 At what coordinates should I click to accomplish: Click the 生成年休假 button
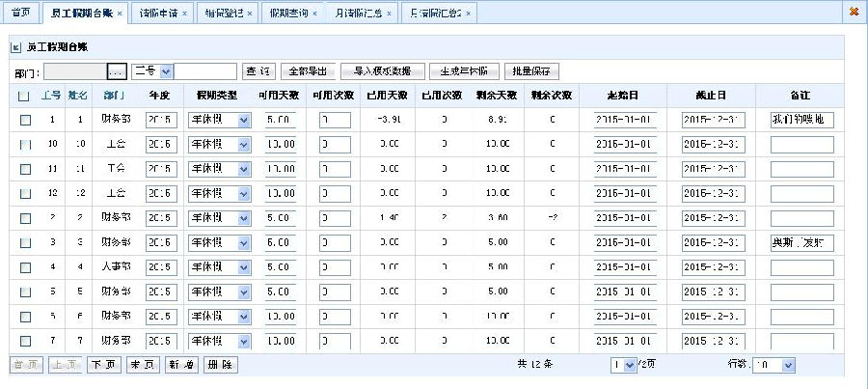464,71
